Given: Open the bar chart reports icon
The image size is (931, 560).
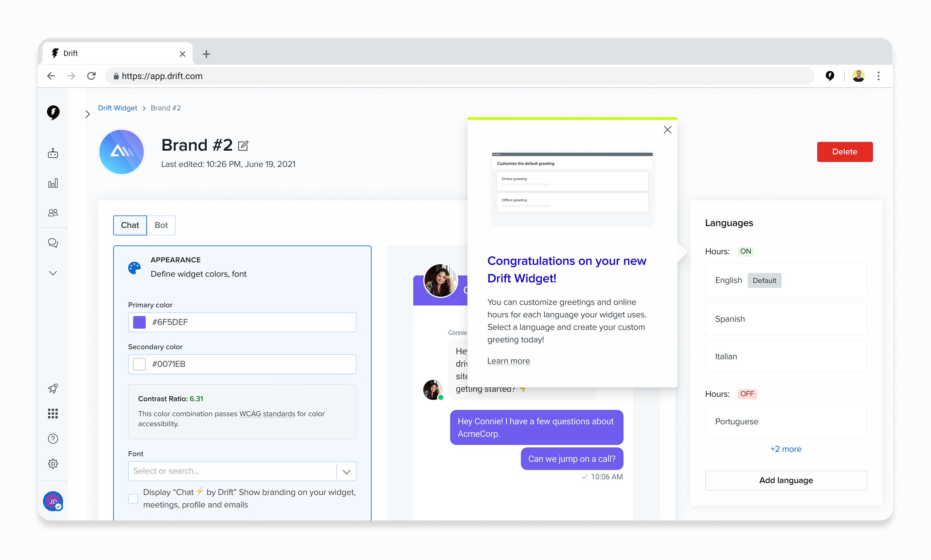Looking at the screenshot, I should 53,183.
